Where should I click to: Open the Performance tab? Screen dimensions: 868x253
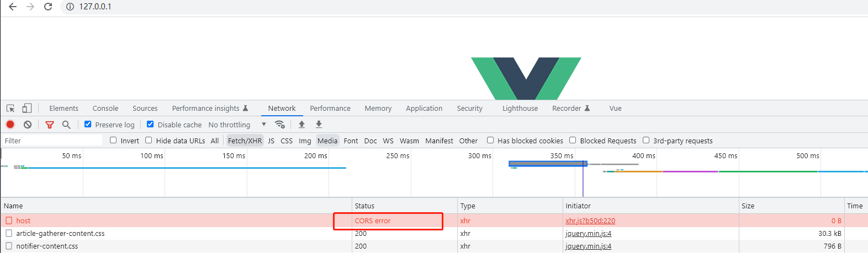pyautogui.click(x=330, y=109)
